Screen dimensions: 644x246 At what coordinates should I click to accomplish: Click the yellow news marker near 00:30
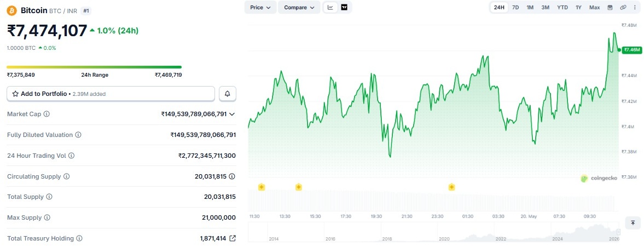coord(452,187)
